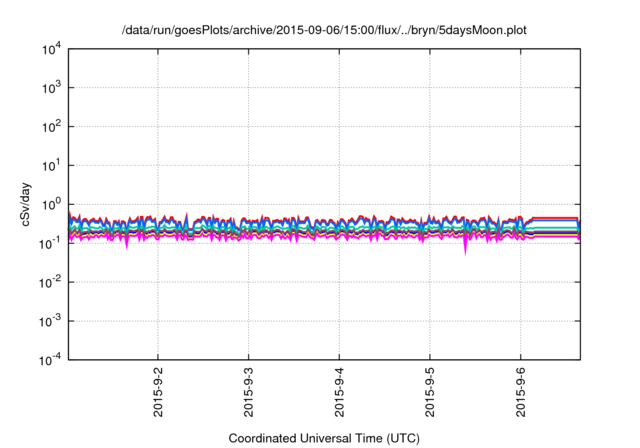The height and width of the screenshot is (448, 640).
Task: Click the date tick label 2015-9-5
Action: coord(430,392)
